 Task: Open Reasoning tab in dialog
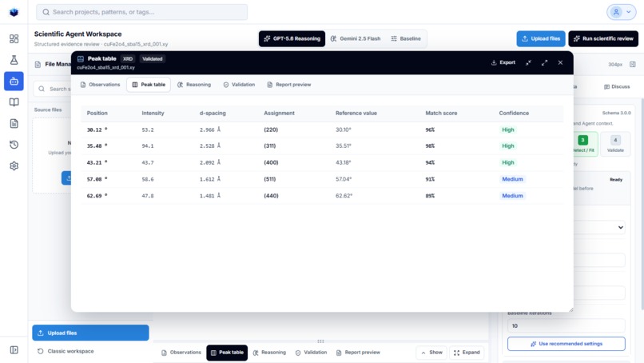pyautogui.click(x=194, y=85)
